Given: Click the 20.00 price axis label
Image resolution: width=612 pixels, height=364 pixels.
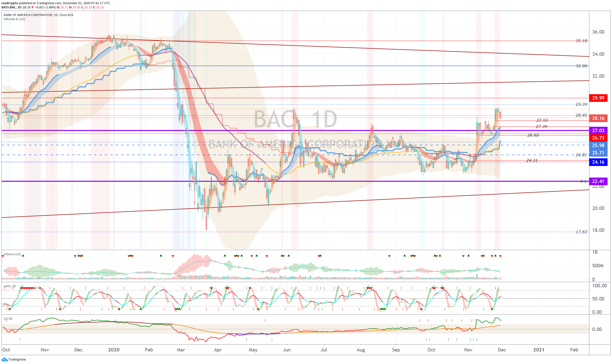Looking at the screenshot, I should tap(598, 208).
